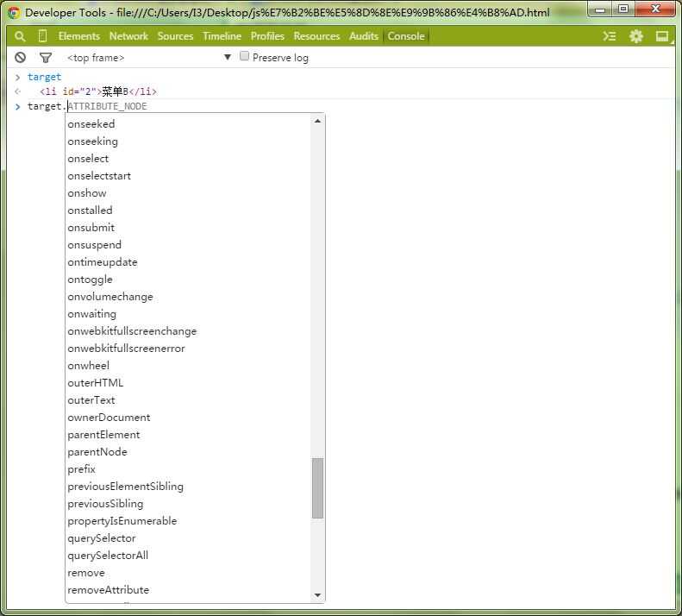This screenshot has height=616, width=682.
Task: Select outerText suggestion
Action: [91, 400]
